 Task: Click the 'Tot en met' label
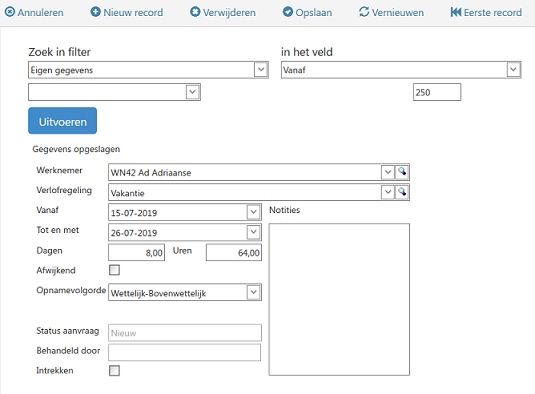coord(58,230)
